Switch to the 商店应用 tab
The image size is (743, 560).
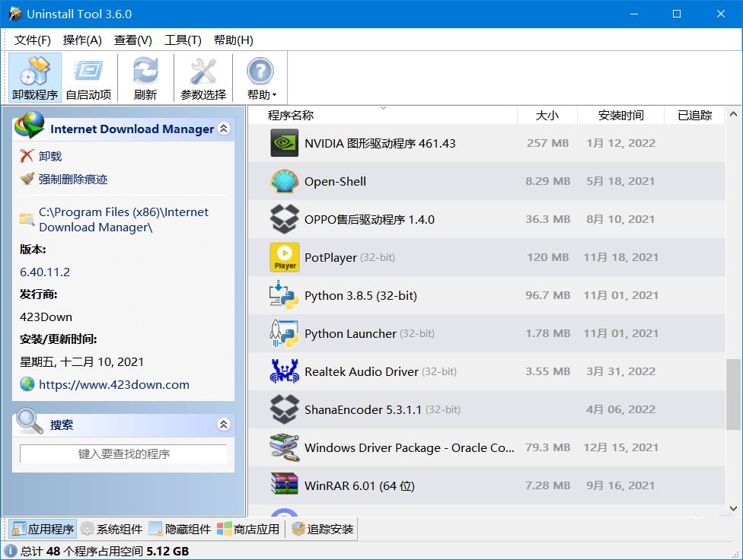[x=254, y=528]
